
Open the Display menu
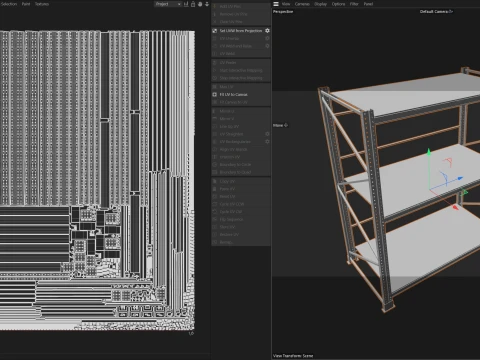(320, 4)
